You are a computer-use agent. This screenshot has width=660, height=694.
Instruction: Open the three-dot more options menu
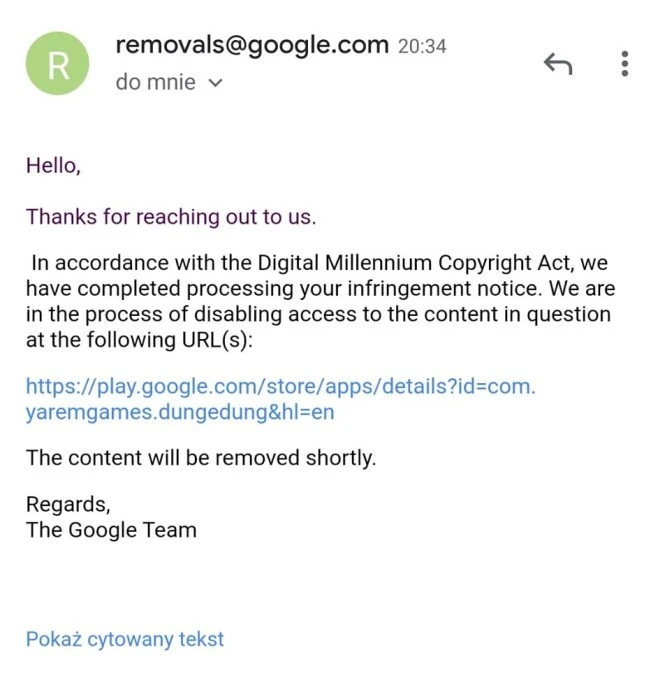coord(625,64)
